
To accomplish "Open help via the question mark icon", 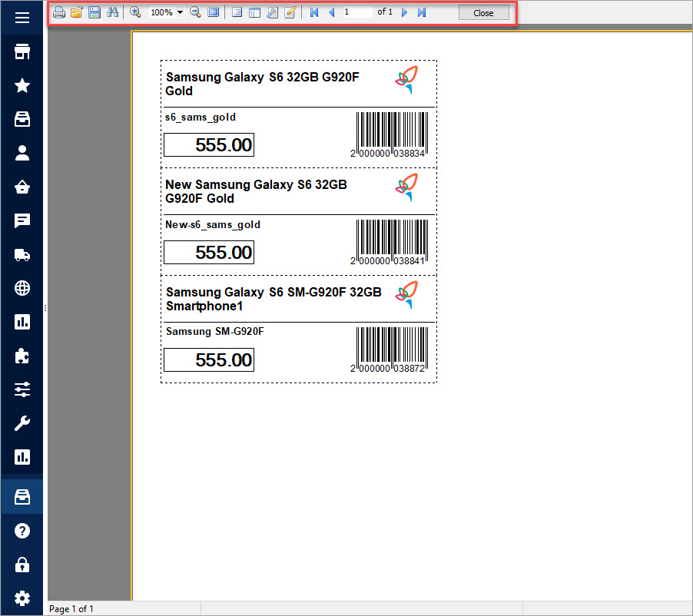I will point(22,531).
